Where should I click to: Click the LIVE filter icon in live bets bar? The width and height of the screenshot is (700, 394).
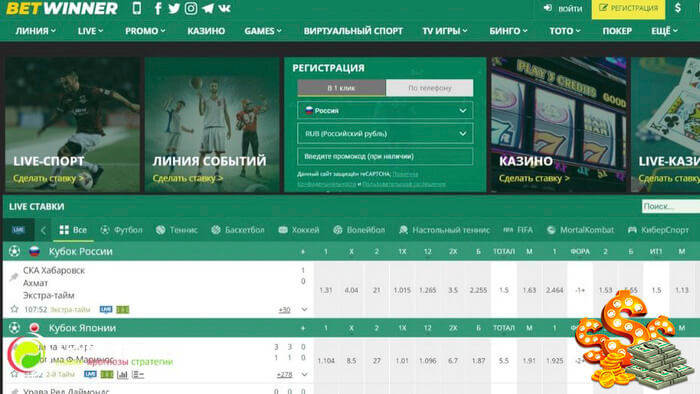point(18,230)
